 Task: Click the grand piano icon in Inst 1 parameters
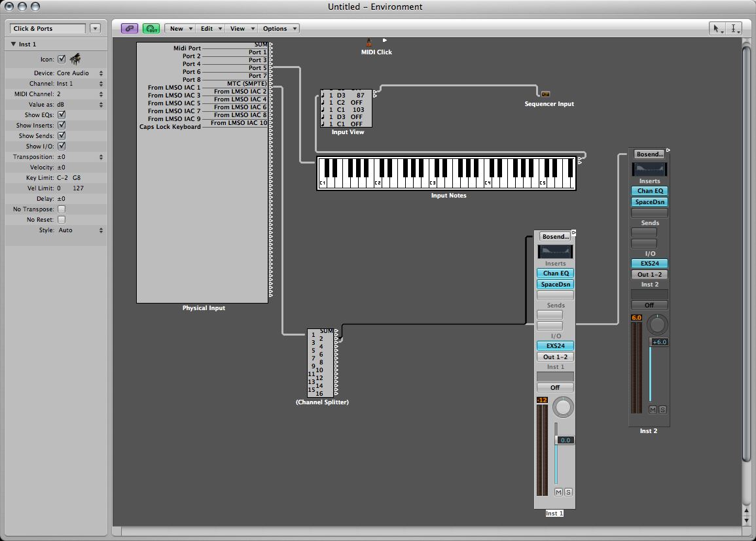[x=75, y=59]
